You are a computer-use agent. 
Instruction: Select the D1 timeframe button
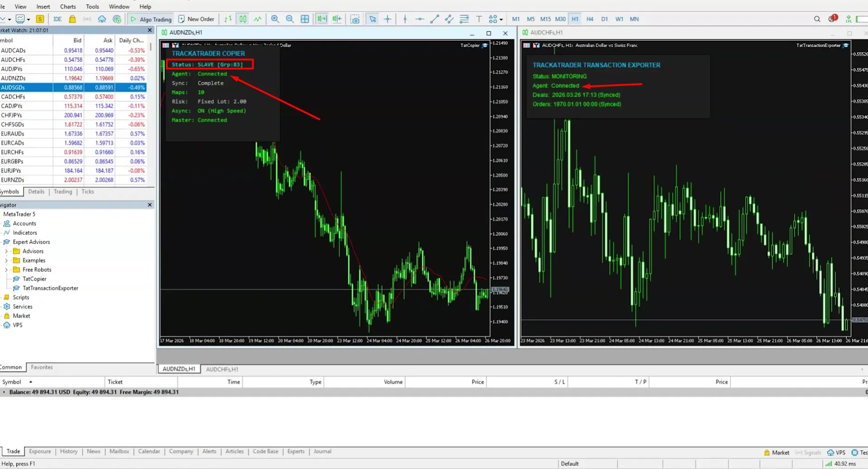pyautogui.click(x=604, y=19)
